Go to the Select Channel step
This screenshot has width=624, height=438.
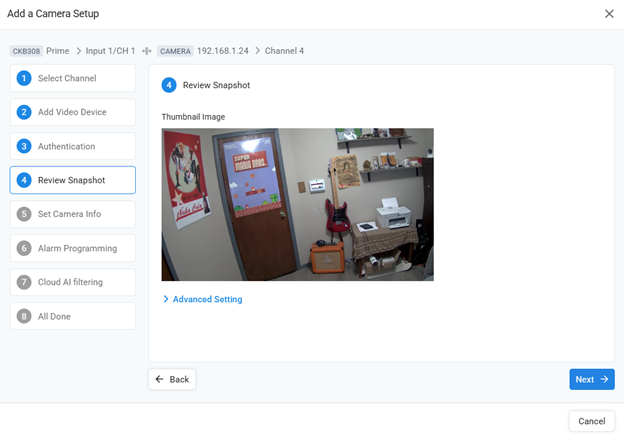(x=72, y=79)
